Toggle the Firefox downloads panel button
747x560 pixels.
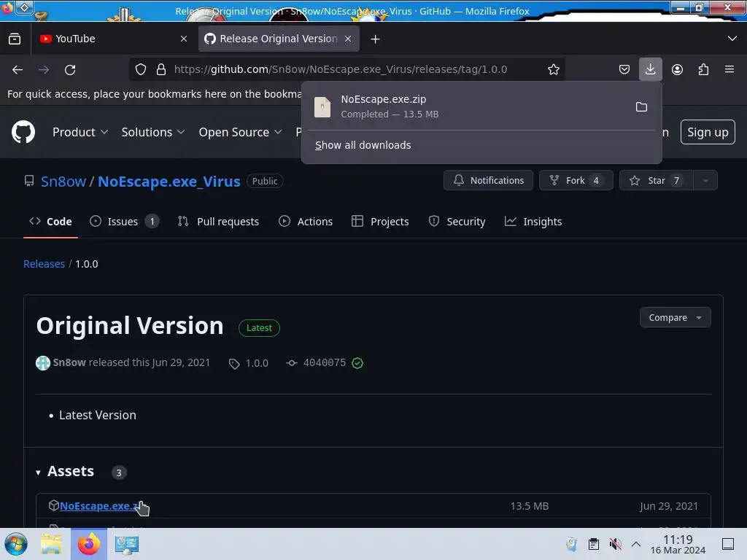650,69
